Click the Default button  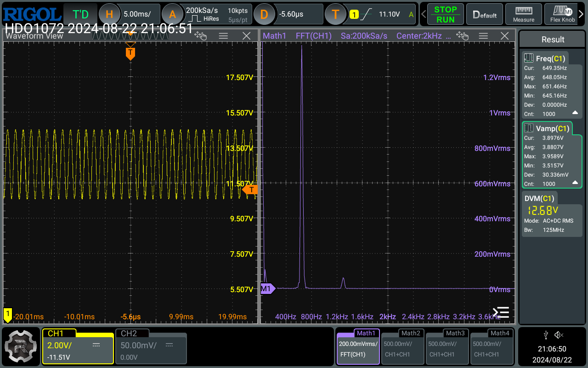point(485,14)
